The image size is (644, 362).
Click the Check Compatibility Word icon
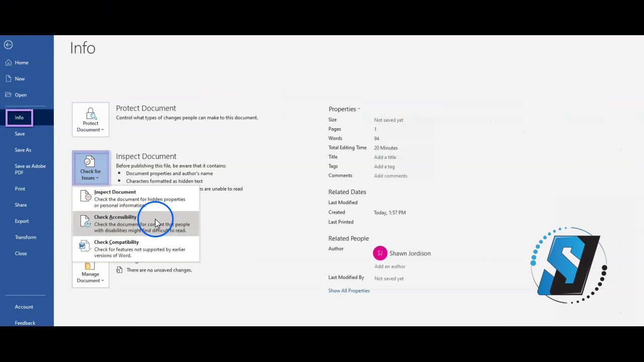(x=86, y=247)
